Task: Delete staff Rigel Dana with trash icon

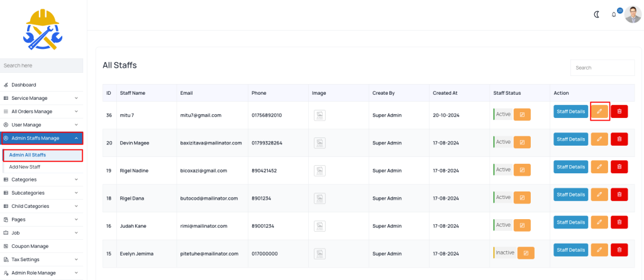Action: pos(619,195)
